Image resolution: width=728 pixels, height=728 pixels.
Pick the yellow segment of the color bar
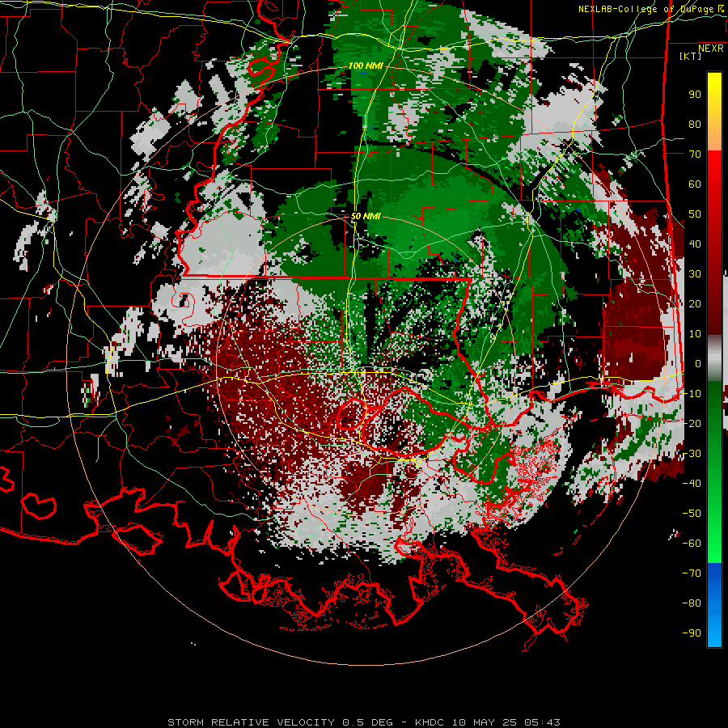[x=714, y=98]
